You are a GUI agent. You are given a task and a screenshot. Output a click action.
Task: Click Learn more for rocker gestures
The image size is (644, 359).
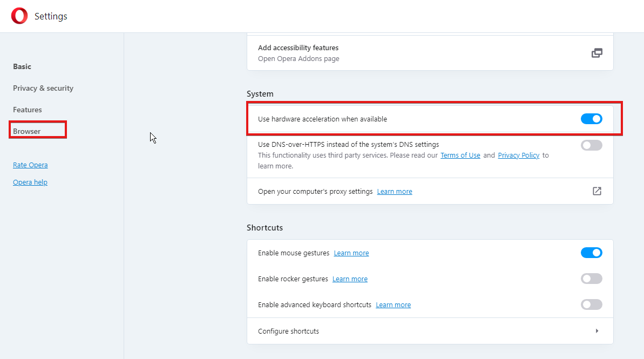coord(350,279)
